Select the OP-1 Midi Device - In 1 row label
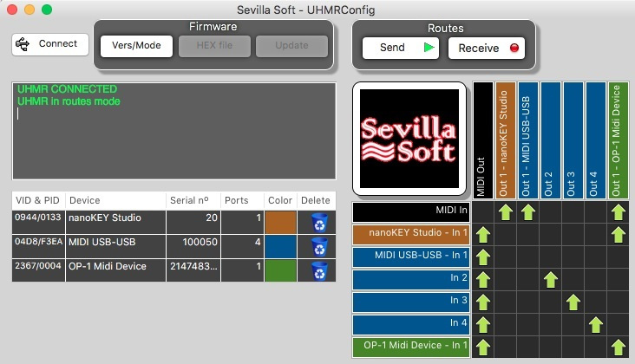 point(411,348)
